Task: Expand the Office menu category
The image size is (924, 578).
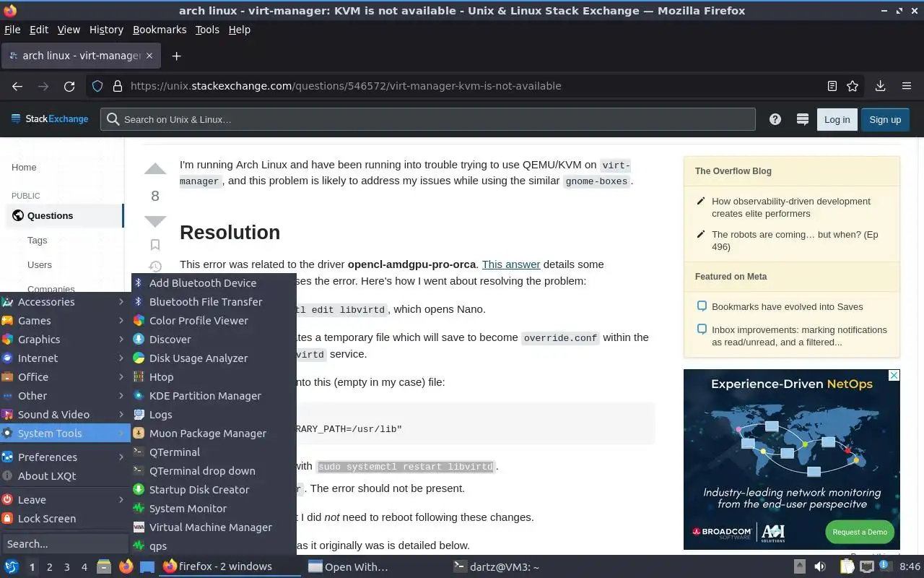Action: pyautogui.click(x=65, y=377)
